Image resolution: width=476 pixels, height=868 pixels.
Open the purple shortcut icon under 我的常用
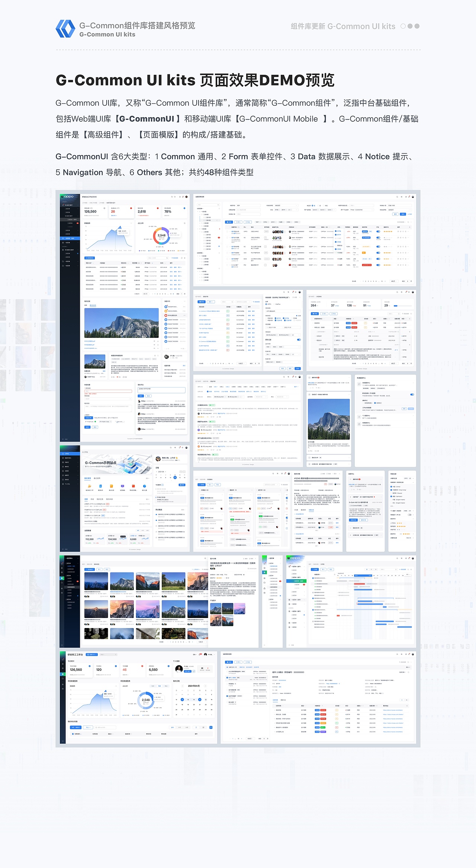[x=122, y=486]
